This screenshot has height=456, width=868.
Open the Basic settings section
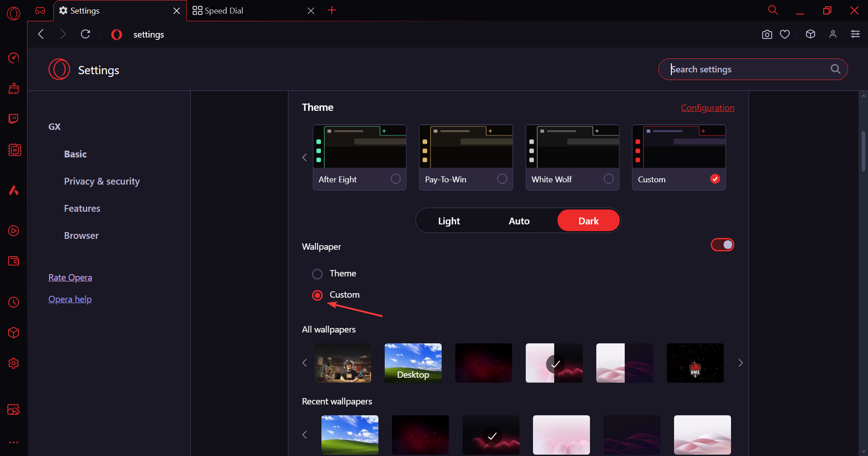(75, 154)
